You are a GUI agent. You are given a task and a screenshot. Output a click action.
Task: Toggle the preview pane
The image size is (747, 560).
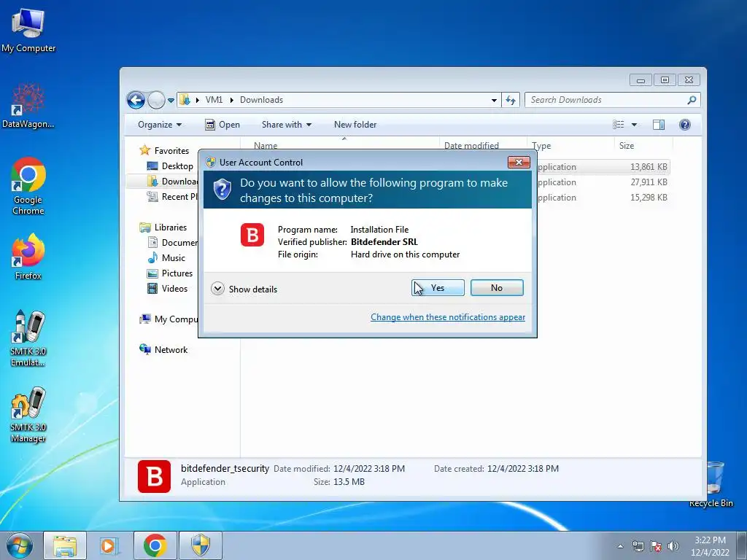[659, 125]
